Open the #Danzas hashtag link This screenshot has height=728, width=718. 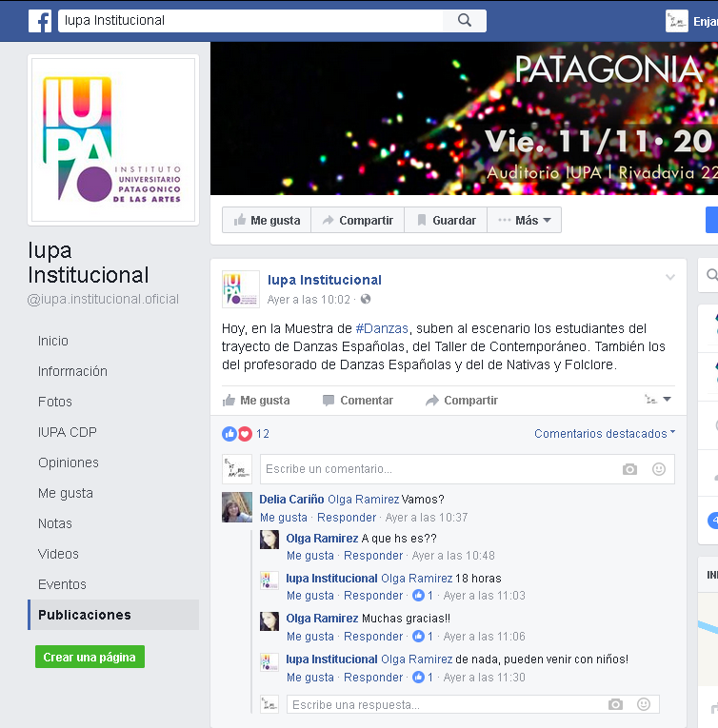point(382,328)
